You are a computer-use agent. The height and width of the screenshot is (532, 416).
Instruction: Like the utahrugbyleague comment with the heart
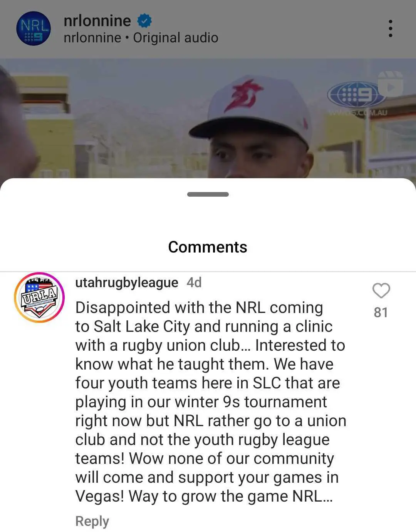tap(381, 291)
